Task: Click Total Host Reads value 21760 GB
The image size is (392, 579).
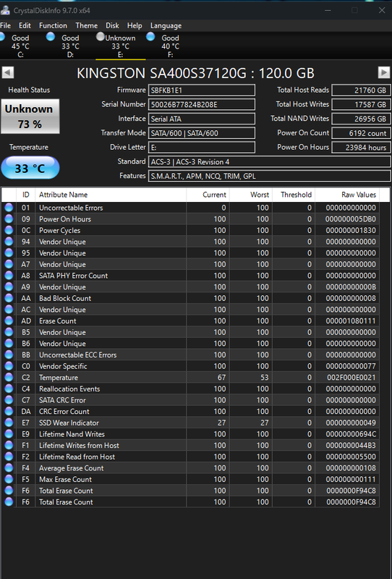Action: coord(362,90)
